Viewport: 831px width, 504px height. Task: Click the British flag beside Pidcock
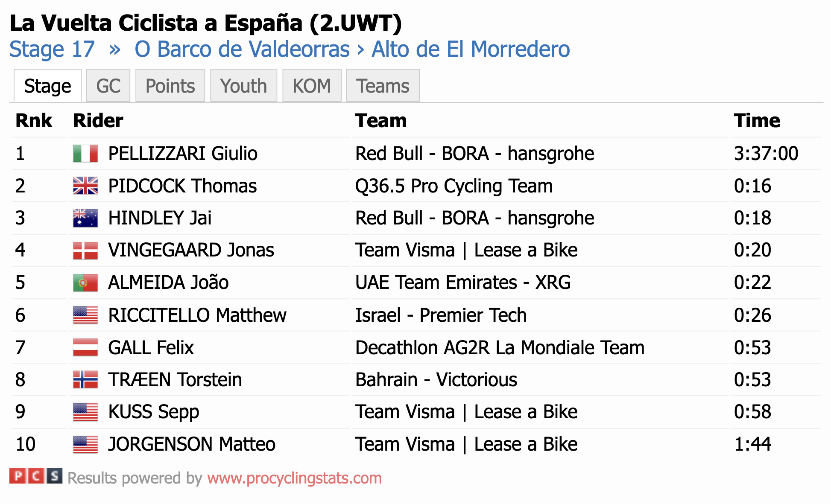pyautogui.click(x=85, y=186)
